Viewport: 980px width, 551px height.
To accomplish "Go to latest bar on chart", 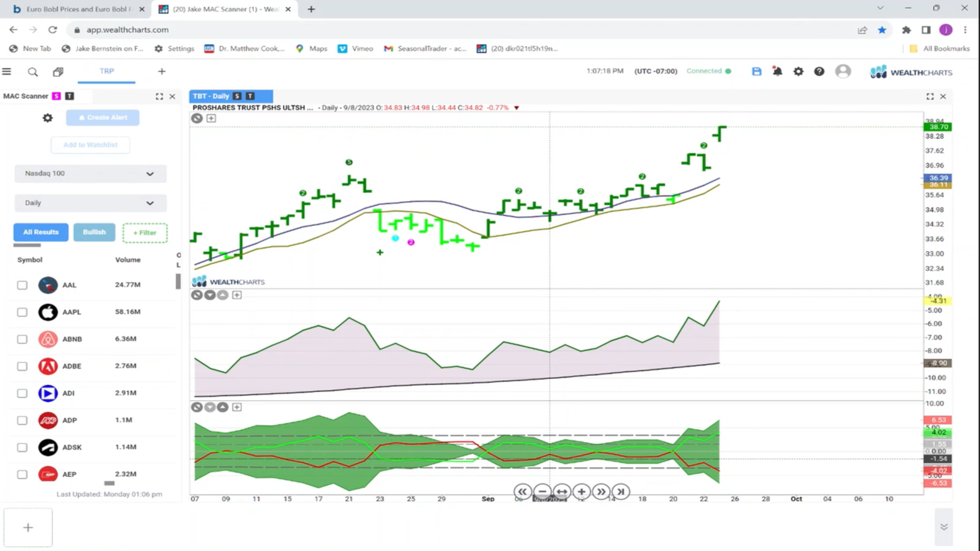I will click(621, 492).
